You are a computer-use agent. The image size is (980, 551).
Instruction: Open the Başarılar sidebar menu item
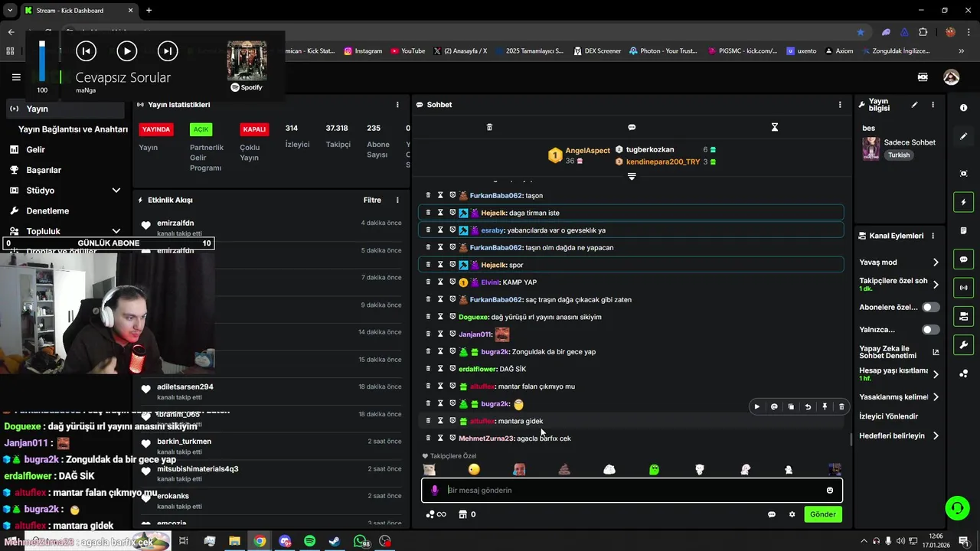click(x=43, y=170)
